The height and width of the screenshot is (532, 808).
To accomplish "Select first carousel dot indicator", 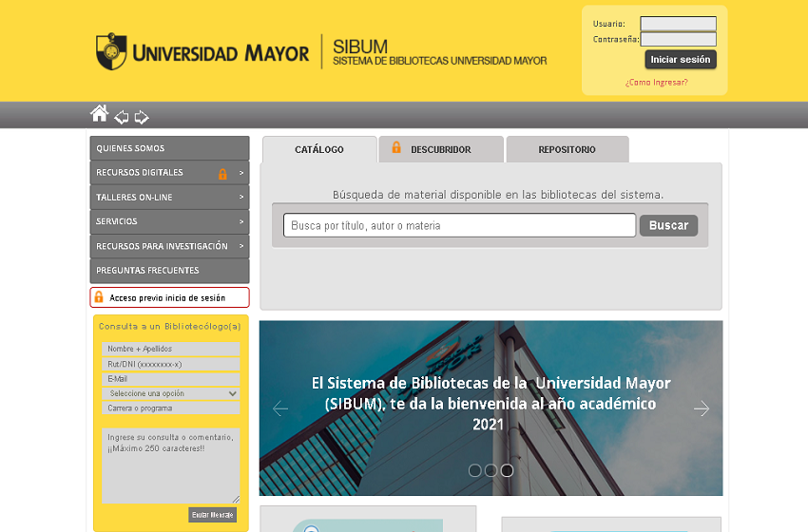I will click(x=475, y=470).
